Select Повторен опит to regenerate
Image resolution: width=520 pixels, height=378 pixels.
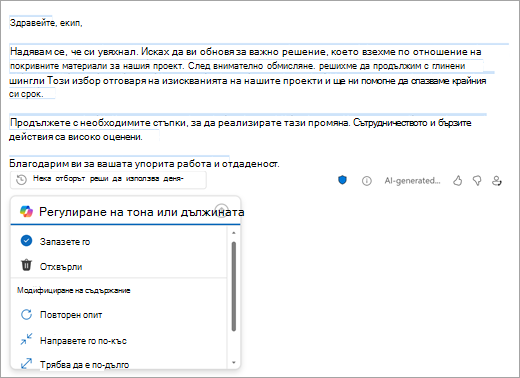tap(119, 314)
